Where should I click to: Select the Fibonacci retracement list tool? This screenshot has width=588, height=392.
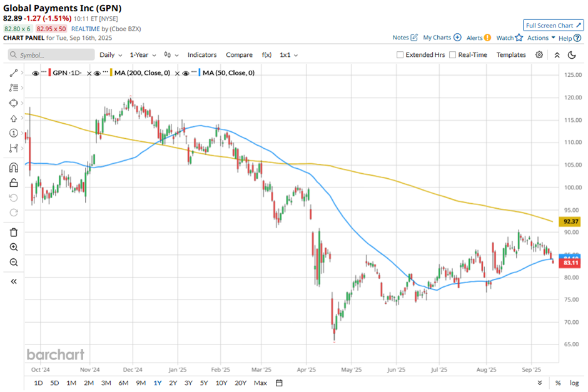click(x=14, y=88)
